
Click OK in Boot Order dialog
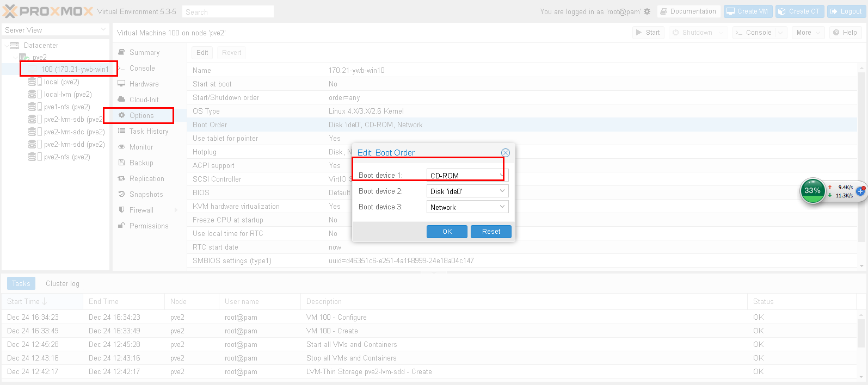pyautogui.click(x=447, y=232)
